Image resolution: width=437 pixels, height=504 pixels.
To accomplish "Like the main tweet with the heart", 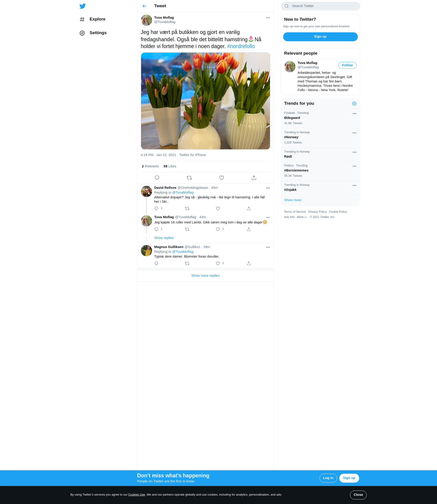I will coord(221,178).
